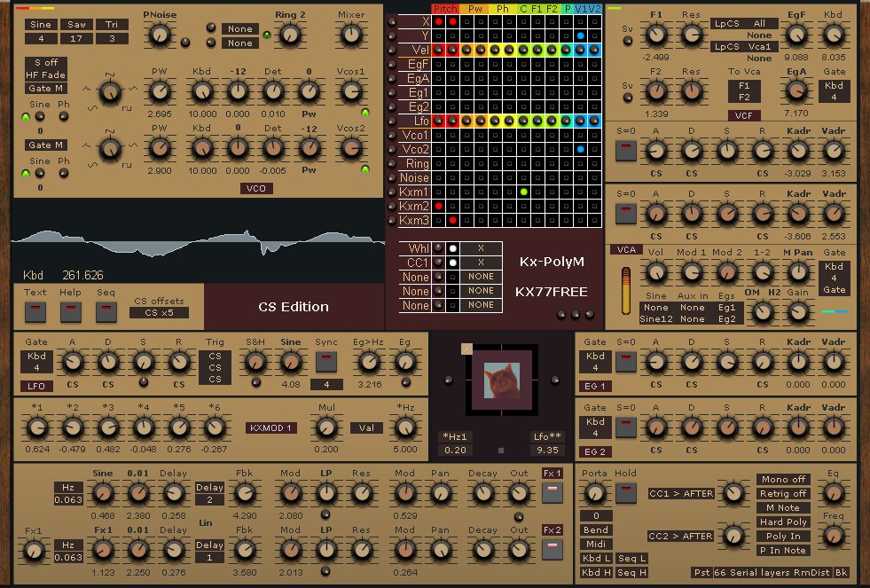Click the Midi button

596,545
